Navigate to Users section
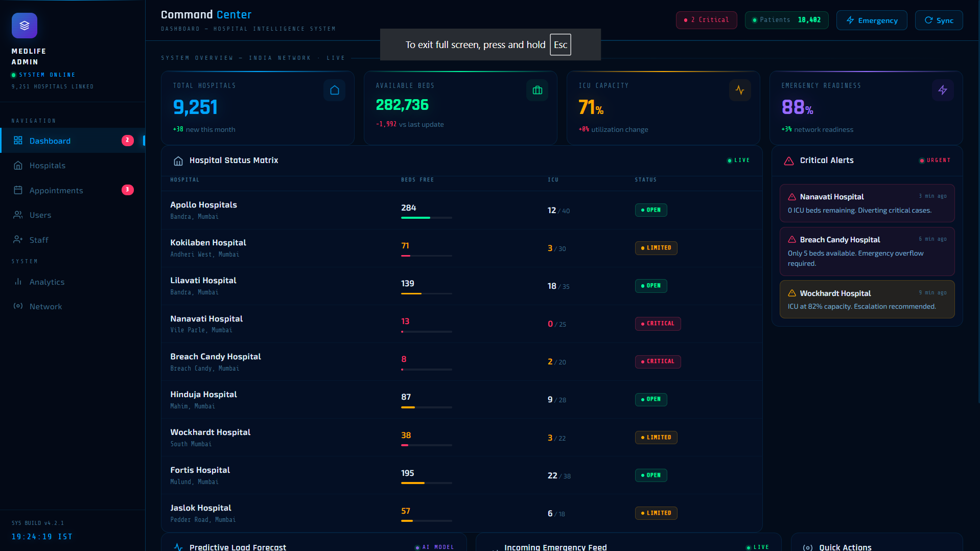This screenshot has height=551, width=980. [73, 215]
